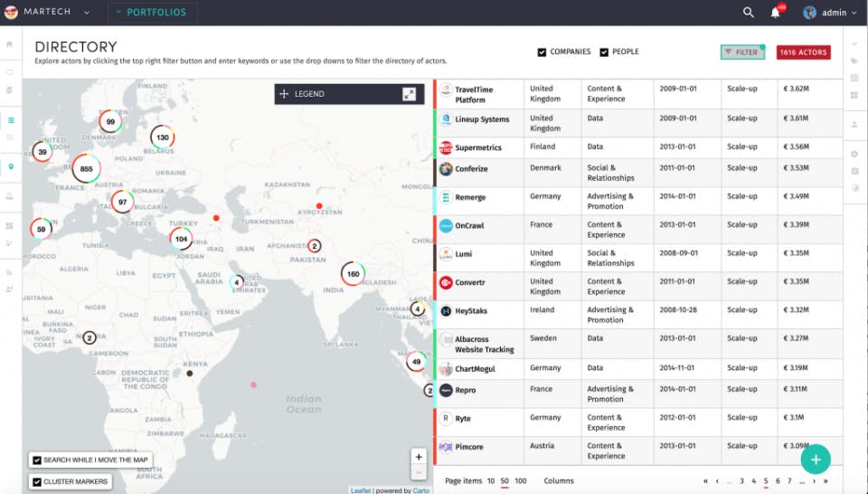Select the teal list view sidebar icon
Viewport: 868px width, 494px height.
(11, 120)
